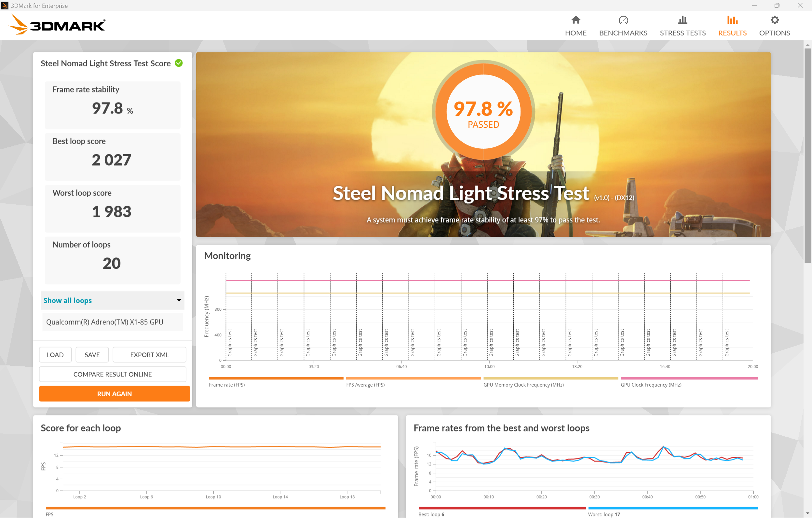Open the Benchmarks gauge icon
Screen dimensions: 812x518
click(623, 20)
